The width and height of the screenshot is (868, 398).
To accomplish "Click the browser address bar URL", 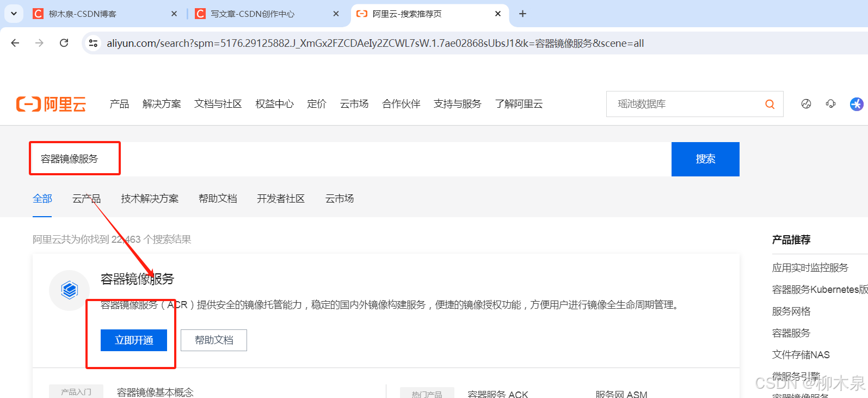I will [x=375, y=43].
